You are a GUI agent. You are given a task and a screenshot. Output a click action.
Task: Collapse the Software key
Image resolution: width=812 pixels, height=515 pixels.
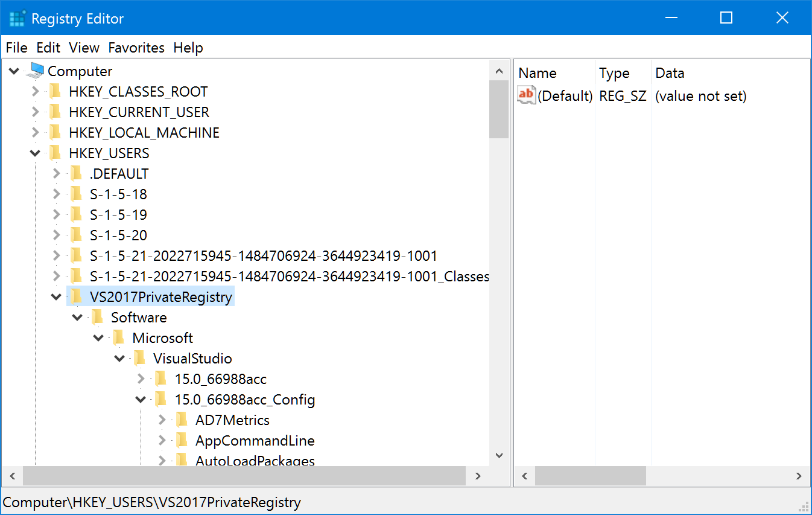[77, 318]
